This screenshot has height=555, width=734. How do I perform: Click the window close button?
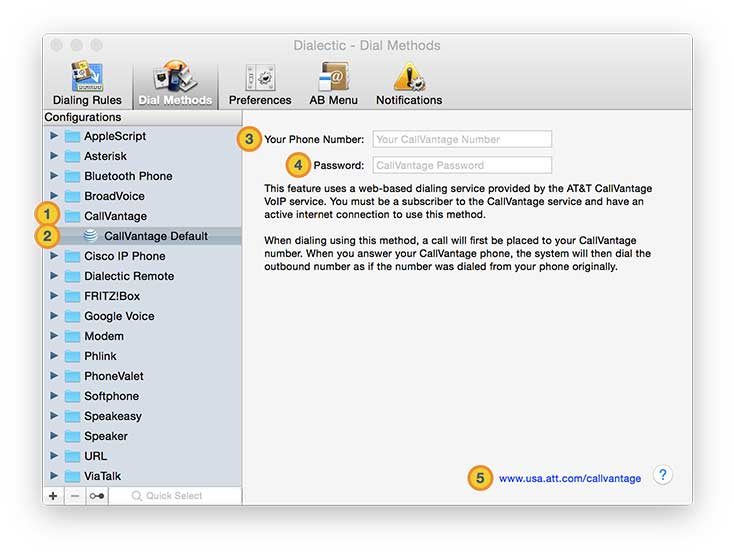(x=57, y=45)
